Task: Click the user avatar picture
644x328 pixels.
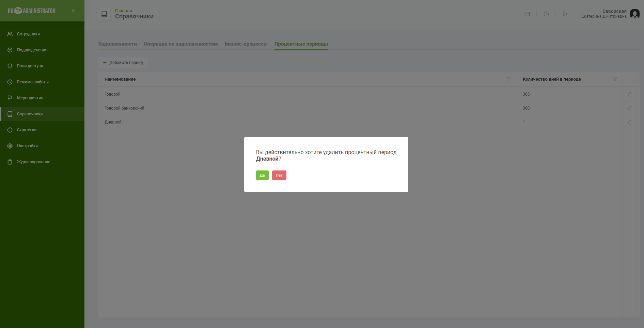Action: pyautogui.click(x=634, y=14)
